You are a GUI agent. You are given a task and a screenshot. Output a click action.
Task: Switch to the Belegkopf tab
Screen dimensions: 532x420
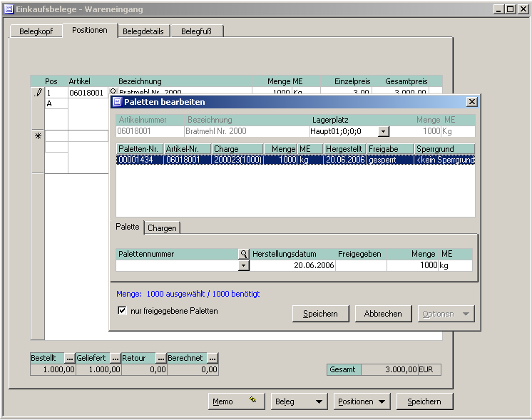pyautogui.click(x=36, y=31)
